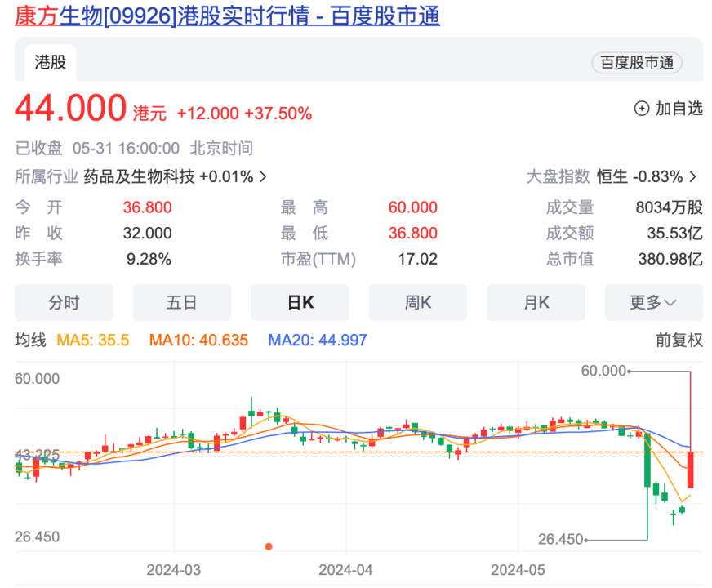This screenshot has width=712, height=588.
Task: Click the plus icon beside 加自选
Action: coord(642,109)
